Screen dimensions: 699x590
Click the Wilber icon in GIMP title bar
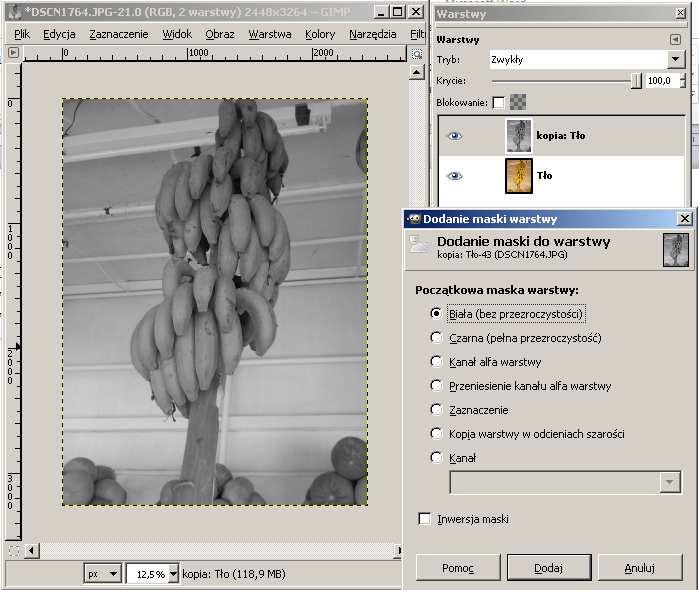[15, 12]
